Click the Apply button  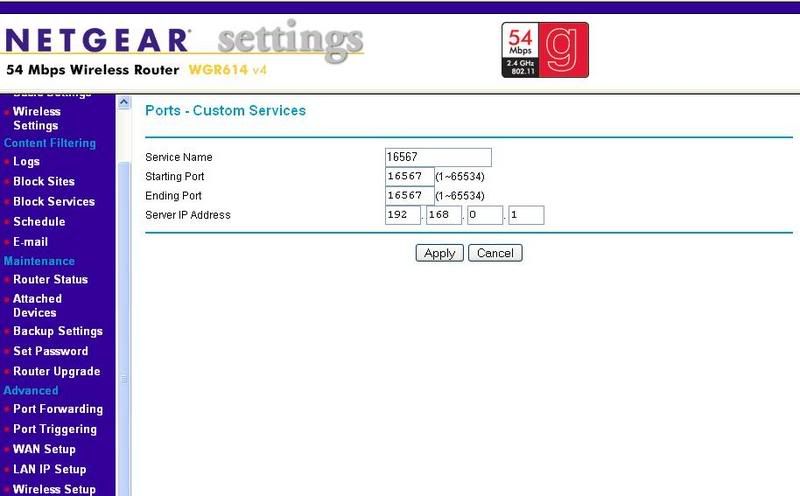pos(439,253)
